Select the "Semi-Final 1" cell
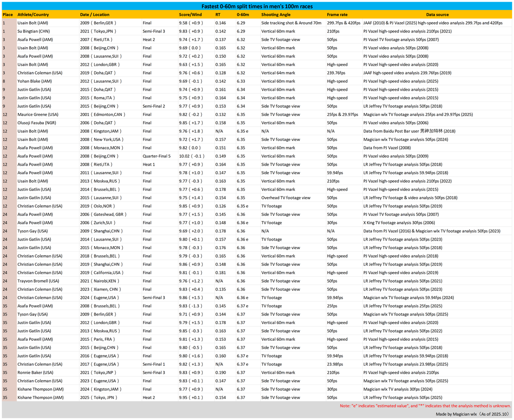 (155, 364)
